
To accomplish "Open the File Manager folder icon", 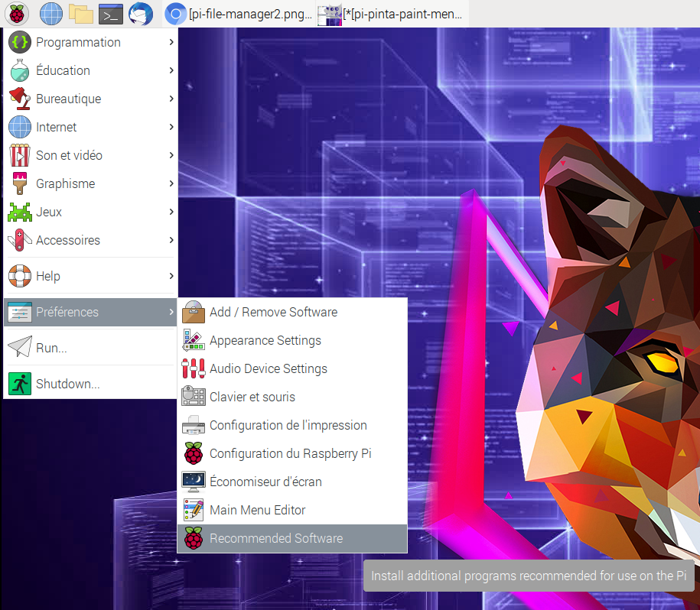I will [80, 14].
